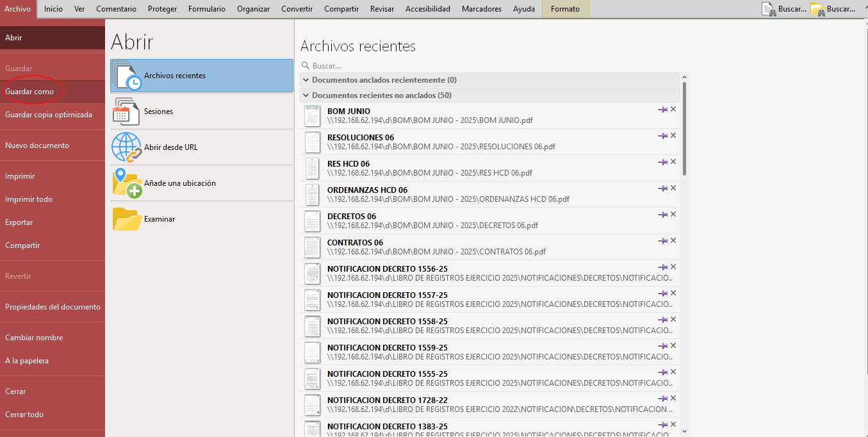Collapse Documentos anclados recientemente
This screenshot has height=437, width=868.
click(x=306, y=79)
